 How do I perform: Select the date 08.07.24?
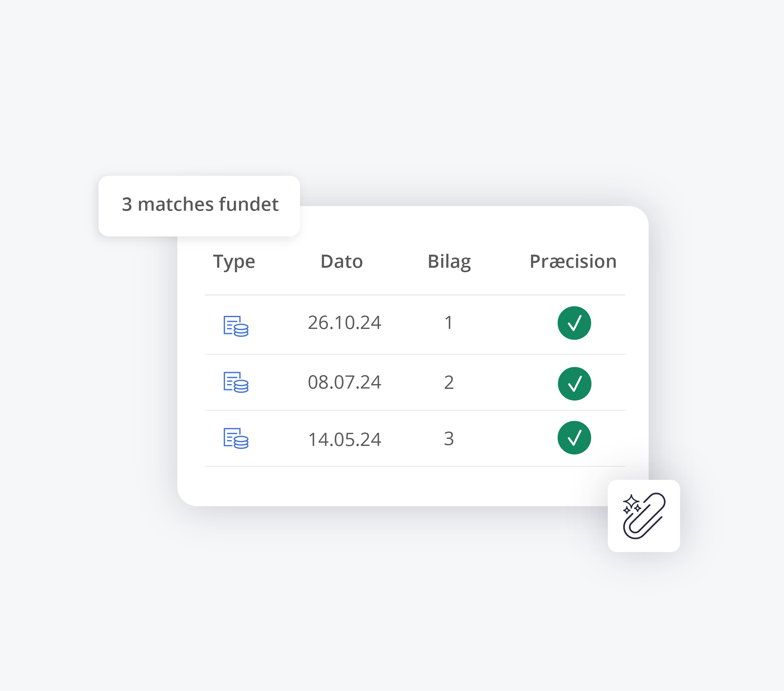point(344,382)
